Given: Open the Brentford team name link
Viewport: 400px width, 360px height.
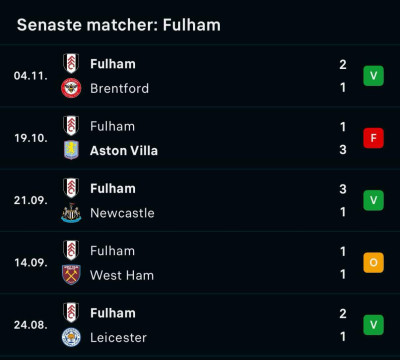Looking at the screenshot, I should pyautogui.click(x=120, y=88).
